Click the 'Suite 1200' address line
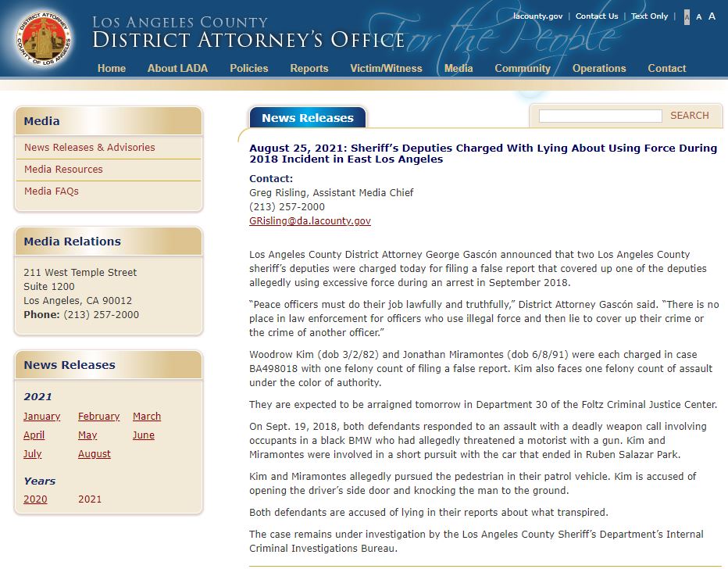 (49, 287)
